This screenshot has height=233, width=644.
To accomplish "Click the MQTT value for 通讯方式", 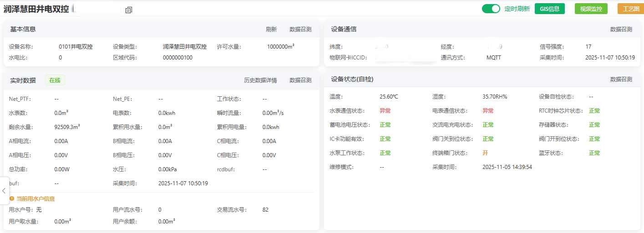I will point(493,58).
